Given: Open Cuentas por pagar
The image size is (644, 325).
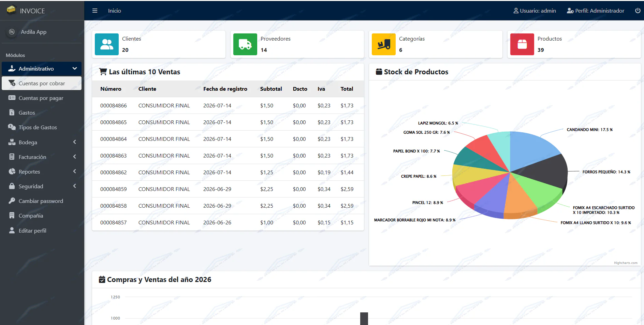Looking at the screenshot, I should click(42, 98).
